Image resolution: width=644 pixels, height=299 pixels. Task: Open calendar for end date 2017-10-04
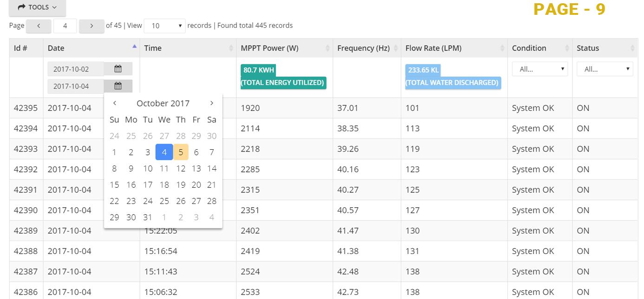point(118,86)
